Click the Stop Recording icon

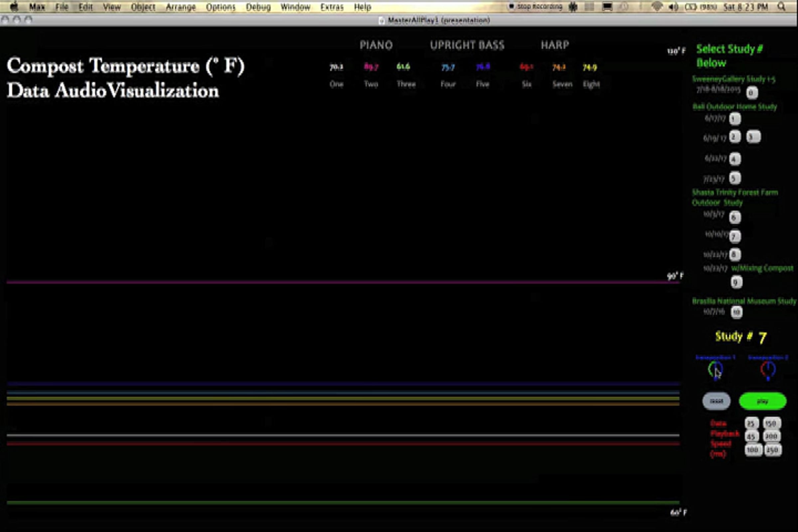pyautogui.click(x=511, y=6)
